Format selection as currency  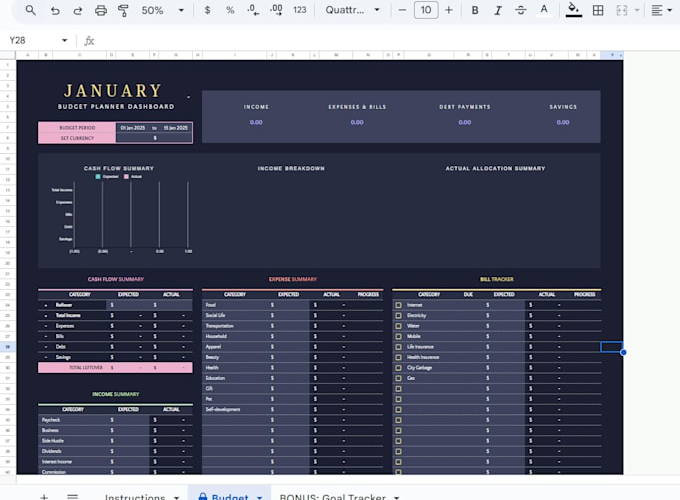coord(207,10)
